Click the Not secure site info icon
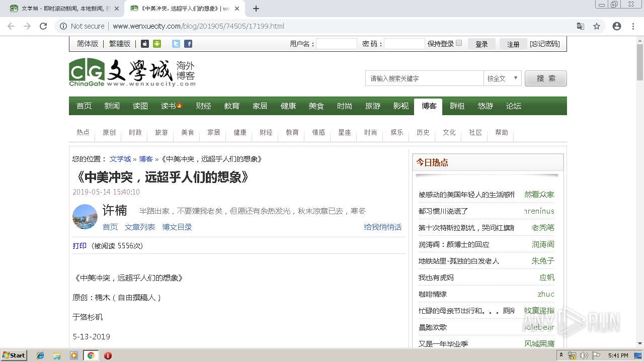 [x=63, y=26]
